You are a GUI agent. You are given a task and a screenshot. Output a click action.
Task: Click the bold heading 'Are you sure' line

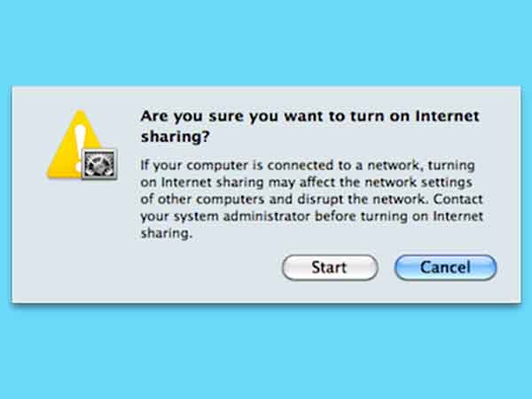[309, 116]
